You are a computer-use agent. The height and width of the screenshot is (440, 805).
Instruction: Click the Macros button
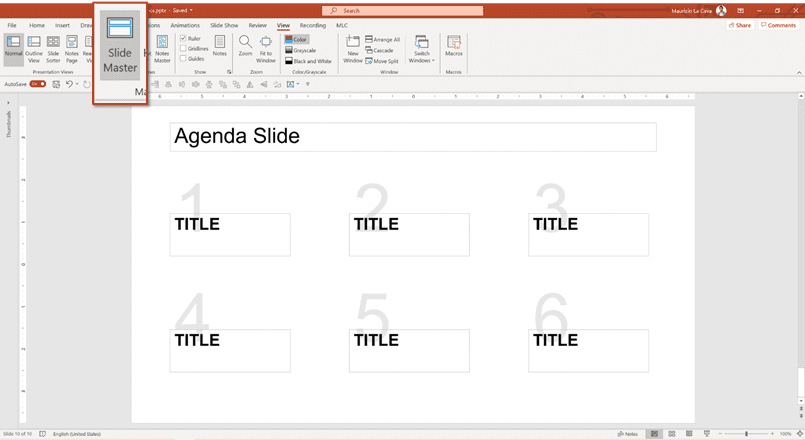[x=454, y=46]
